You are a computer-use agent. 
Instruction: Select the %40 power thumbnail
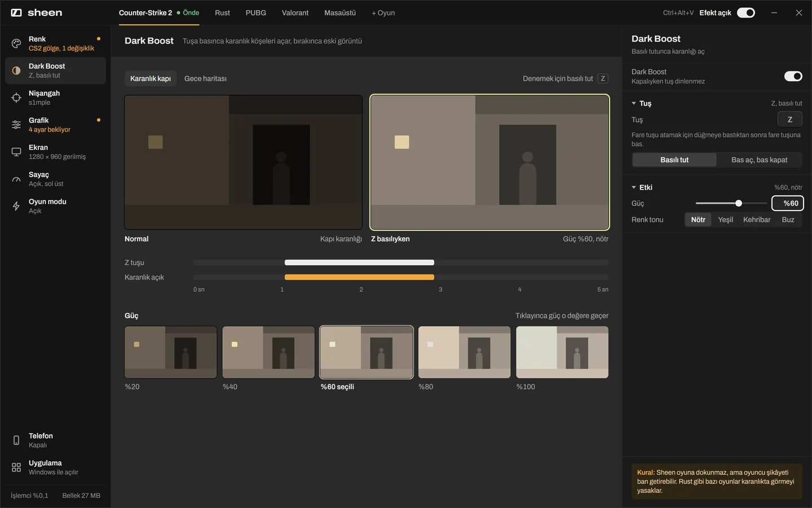(x=268, y=352)
